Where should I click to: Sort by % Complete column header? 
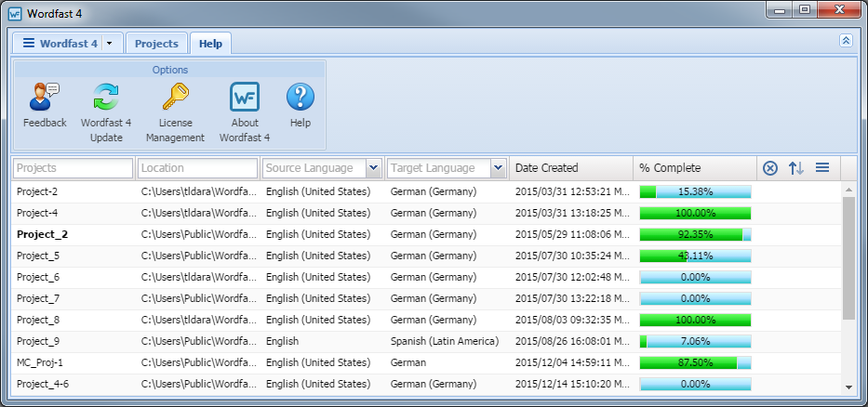coord(695,168)
